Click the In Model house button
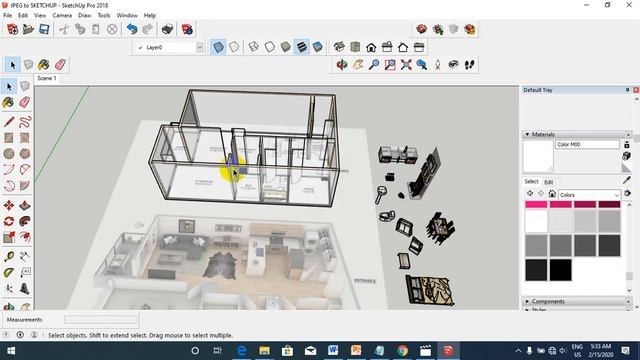This screenshot has height=360, width=640. pyautogui.click(x=552, y=194)
